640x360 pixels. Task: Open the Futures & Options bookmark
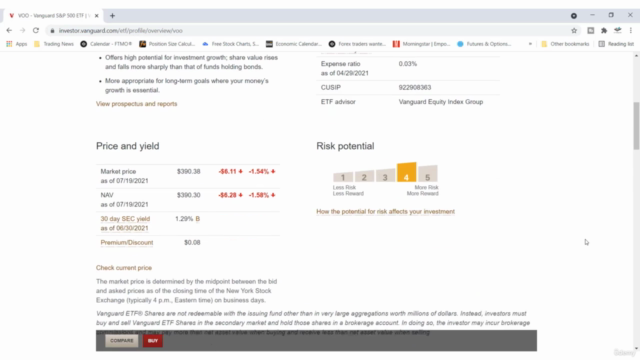pos(484,44)
